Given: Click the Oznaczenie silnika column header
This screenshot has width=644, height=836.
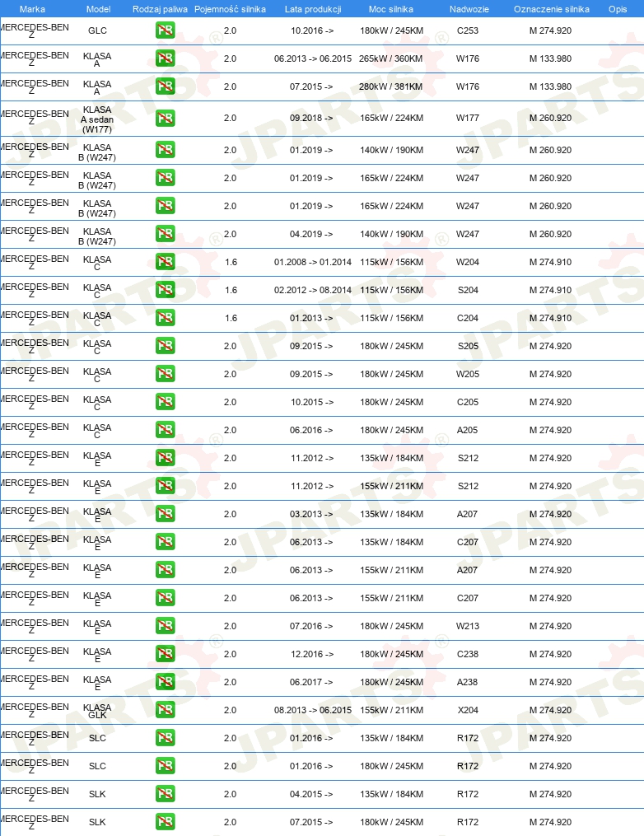Looking at the screenshot, I should pos(552,9).
